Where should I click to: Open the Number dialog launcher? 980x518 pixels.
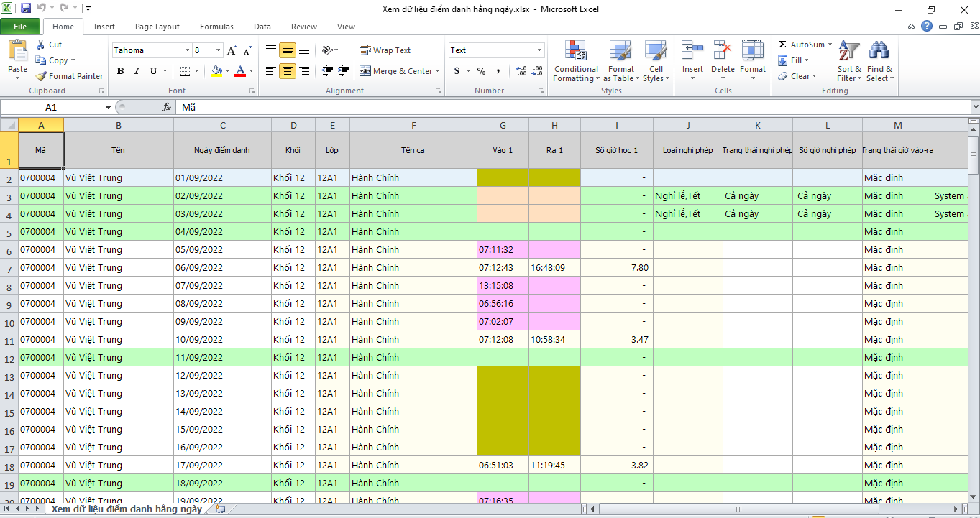(541, 91)
